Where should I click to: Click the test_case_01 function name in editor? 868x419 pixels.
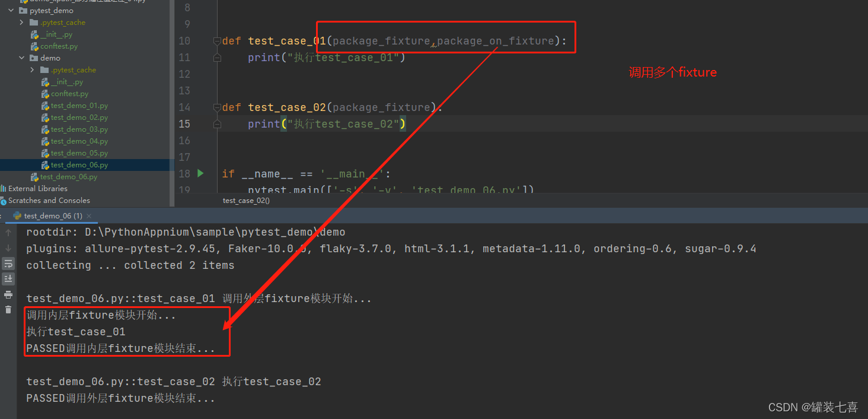pyautogui.click(x=288, y=41)
